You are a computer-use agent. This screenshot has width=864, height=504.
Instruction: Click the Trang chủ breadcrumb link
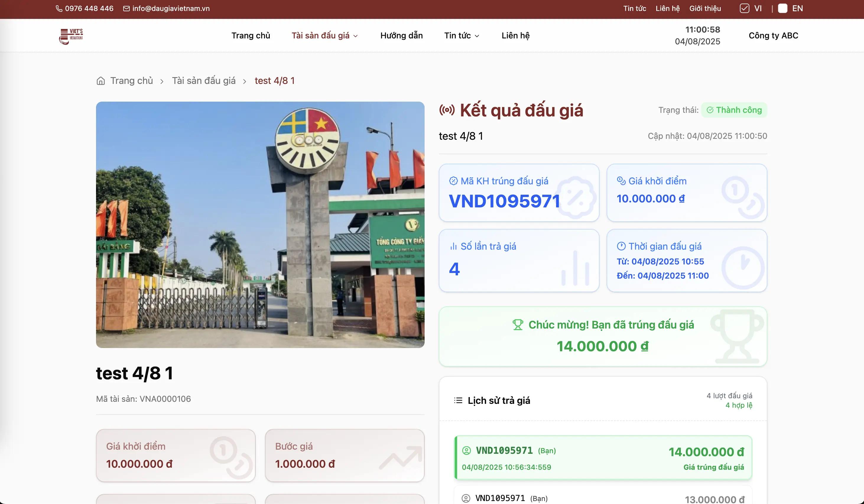[132, 81]
